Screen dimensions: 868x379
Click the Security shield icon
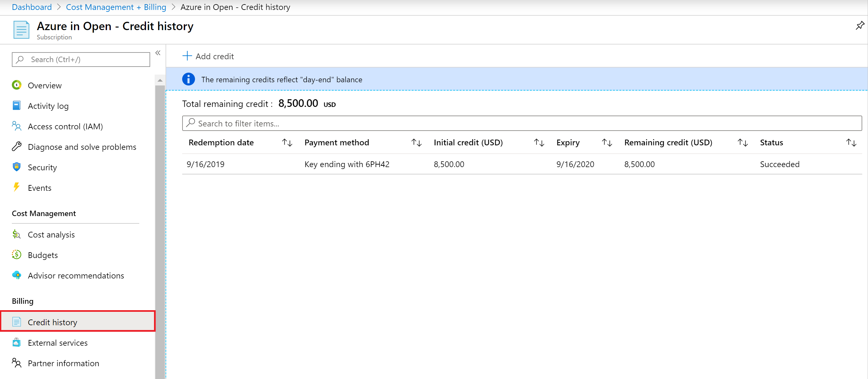click(x=17, y=167)
